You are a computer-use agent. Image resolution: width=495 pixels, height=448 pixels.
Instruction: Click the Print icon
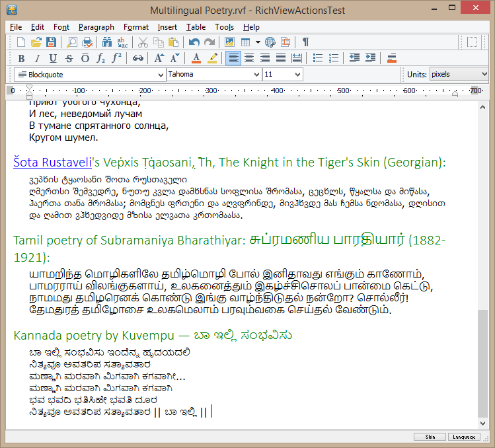(x=87, y=42)
